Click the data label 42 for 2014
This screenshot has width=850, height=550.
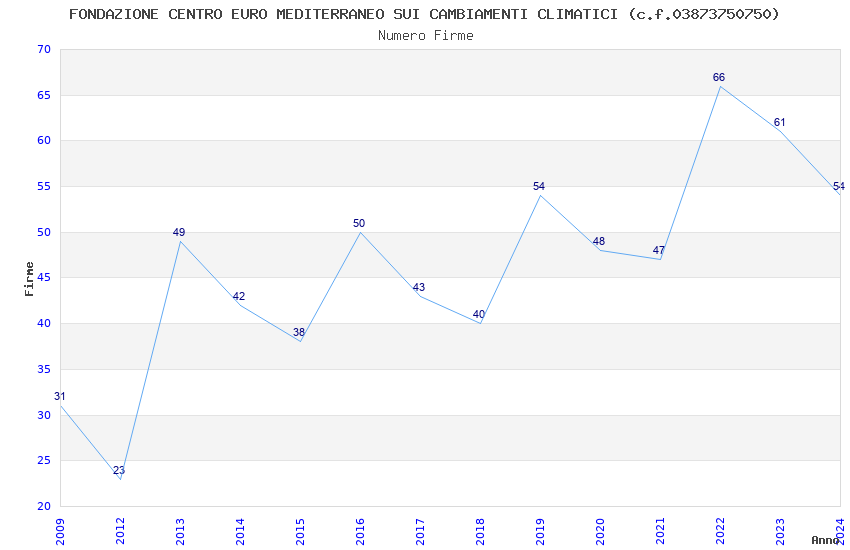point(239,296)
